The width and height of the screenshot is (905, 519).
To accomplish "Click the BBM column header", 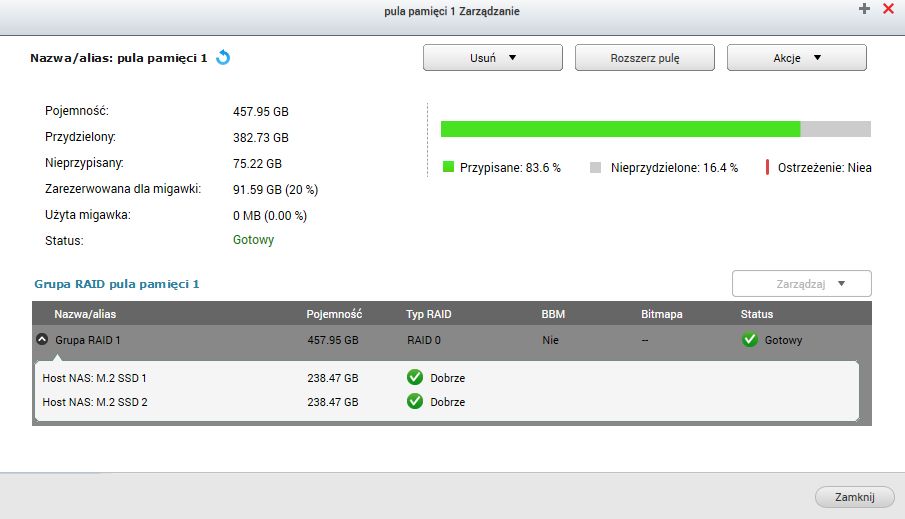I will coord(553,314).
